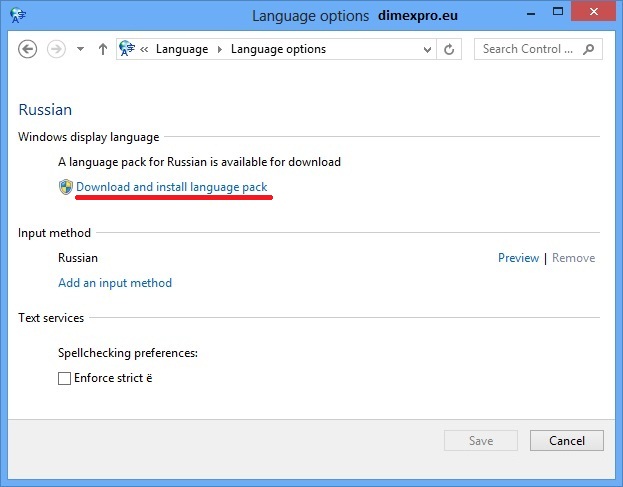This screenshot has width=623, height=487.
Task: Click the Russian entry under Input method
Action: pyautogui.click(x=78, y=258)
